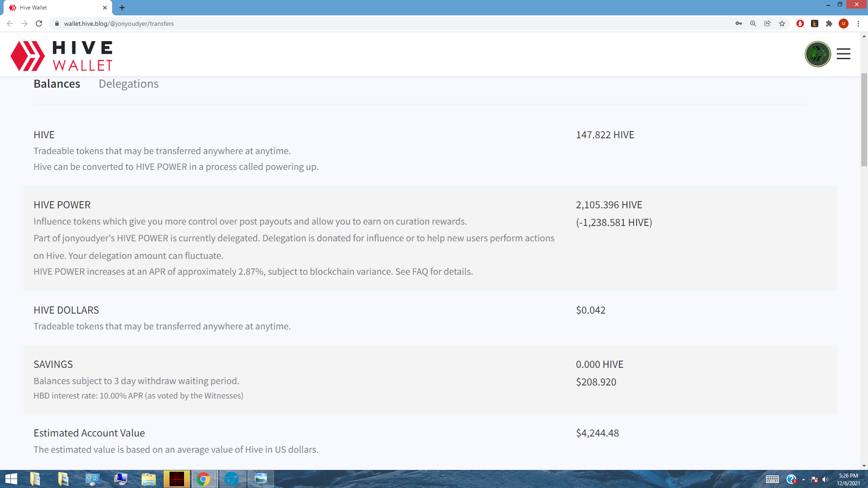The image size is (868, 488).
Task: Click the scrollbar down arrow
Action: click(864, 466)
